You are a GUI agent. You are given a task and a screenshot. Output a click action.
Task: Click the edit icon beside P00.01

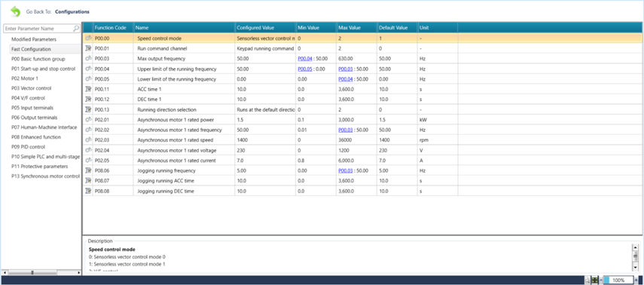pos(88,48)
